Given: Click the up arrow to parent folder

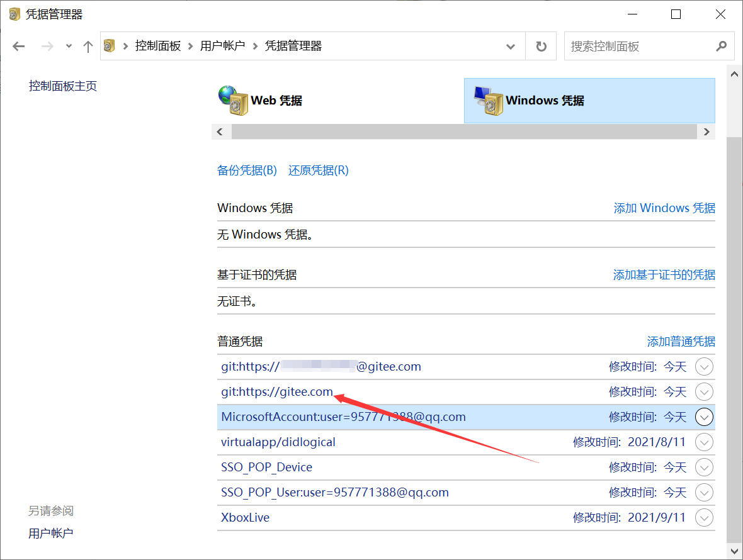Looking at the screenshot, I should pyautogui.click(x=88, y=46).
